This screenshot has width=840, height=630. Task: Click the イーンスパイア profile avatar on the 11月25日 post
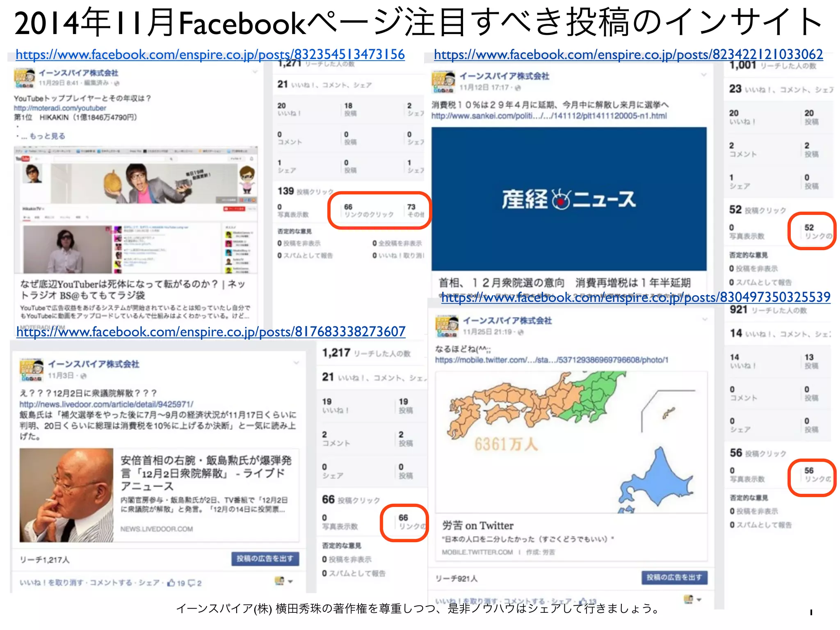coord(447,326)
